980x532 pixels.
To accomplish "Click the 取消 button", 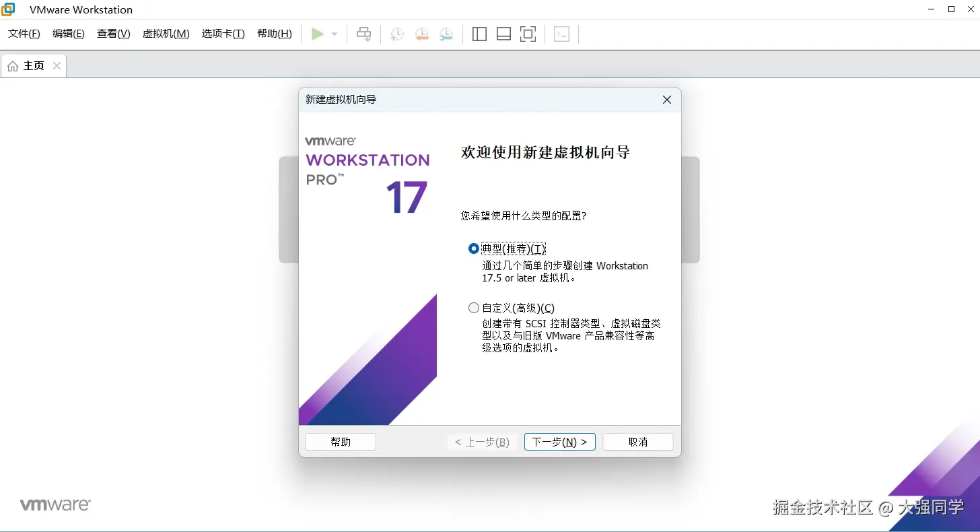I will (638, 442).
